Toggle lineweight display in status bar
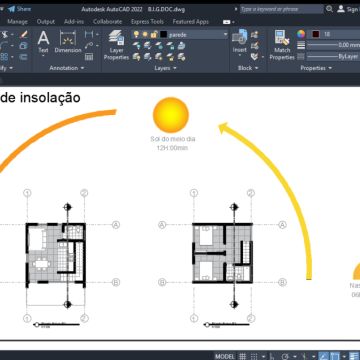The height and width of the screenshot is (360, 360). (354, 356)
